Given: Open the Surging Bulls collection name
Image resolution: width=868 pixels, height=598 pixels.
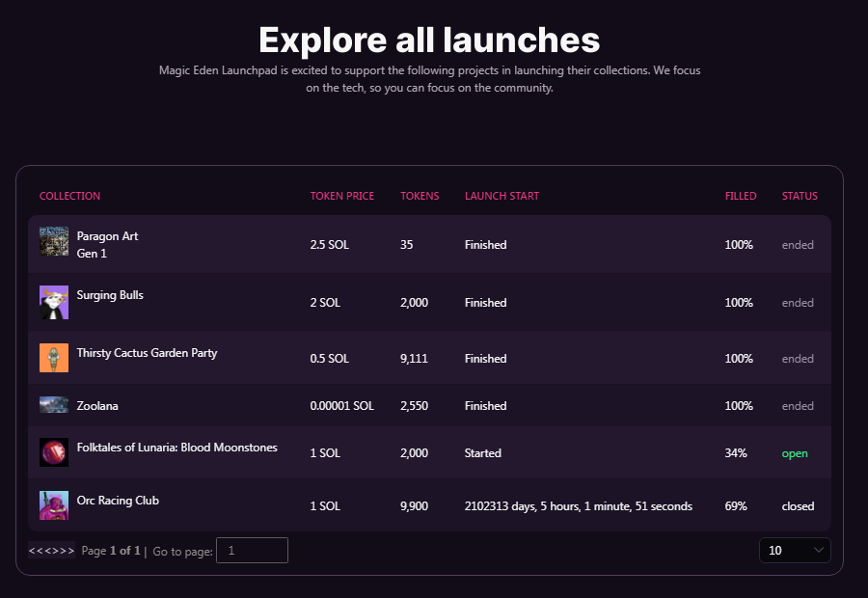Looking at the screenshot, I should pos(110,295).
